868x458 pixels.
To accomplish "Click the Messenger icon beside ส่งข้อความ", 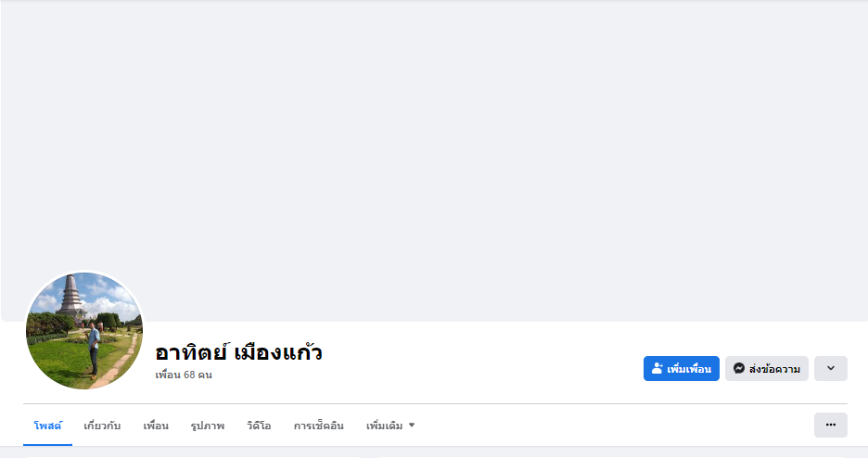I will click(738, 368).
